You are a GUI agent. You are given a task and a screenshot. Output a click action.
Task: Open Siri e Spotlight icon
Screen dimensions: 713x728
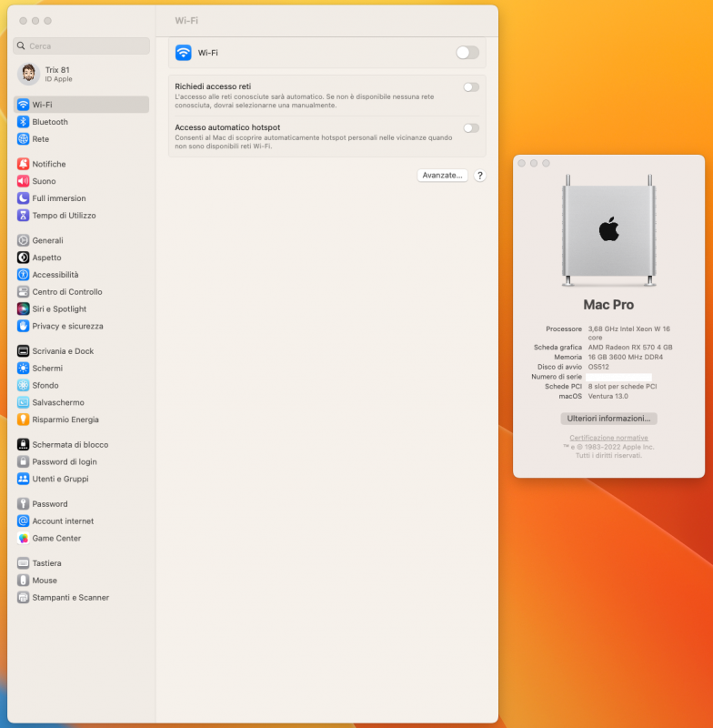click(24, 309)
